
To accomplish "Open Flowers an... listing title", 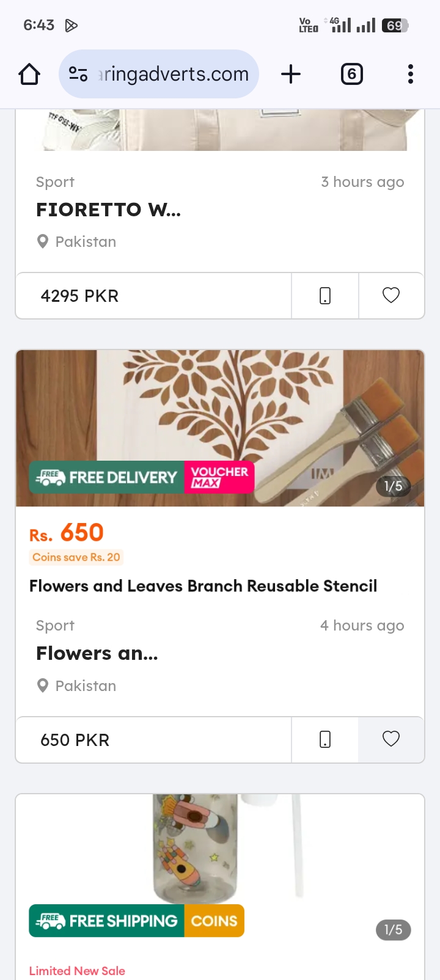I will click(97, 653).
